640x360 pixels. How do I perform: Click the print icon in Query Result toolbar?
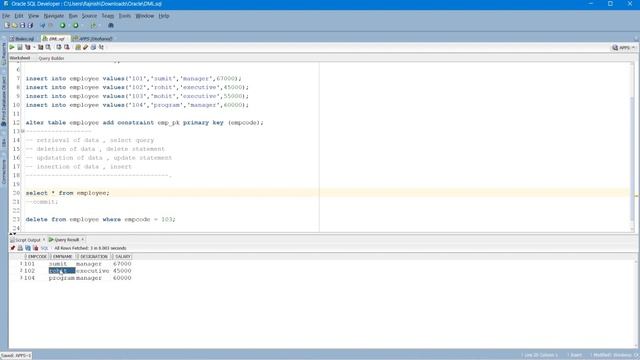pos(20,248)
